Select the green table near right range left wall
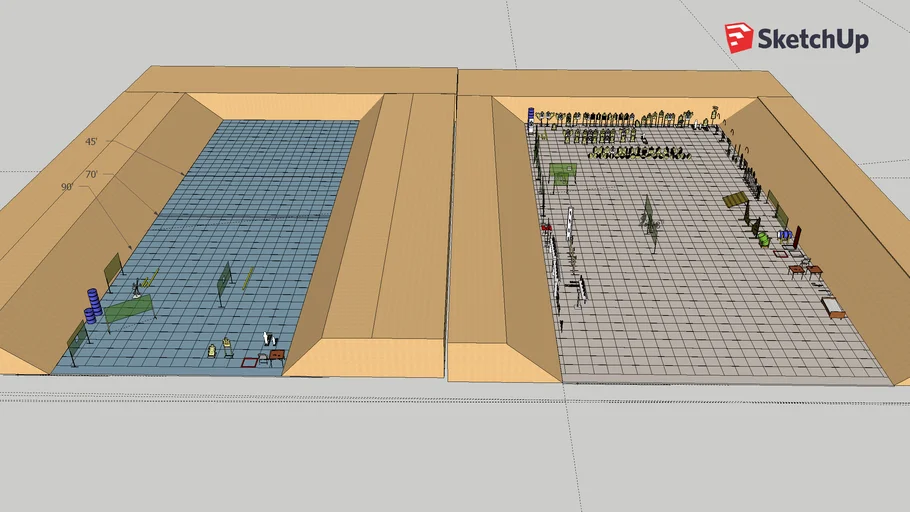This screenshot has width=910, height=512. [562, 176]
